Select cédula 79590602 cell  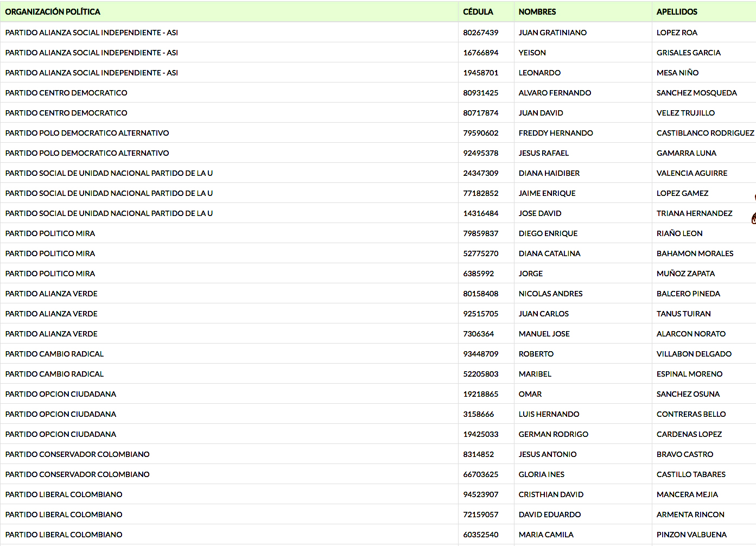[x=480, y=133]
